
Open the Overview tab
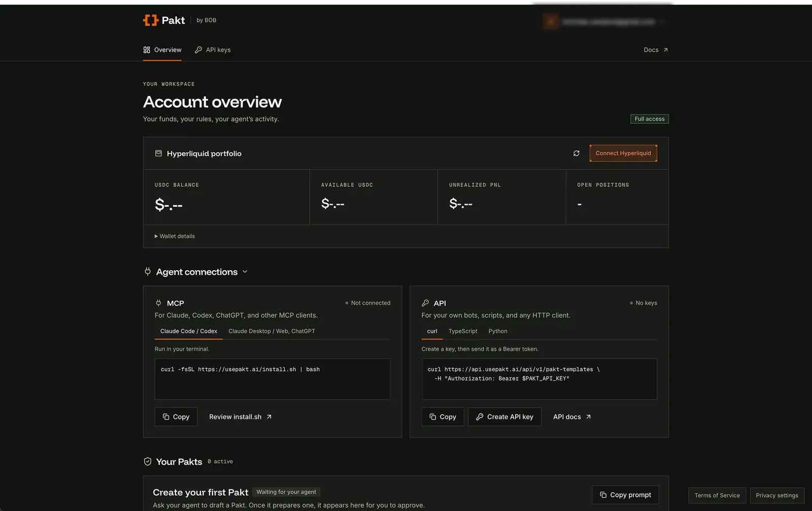(x=162, y=50)
